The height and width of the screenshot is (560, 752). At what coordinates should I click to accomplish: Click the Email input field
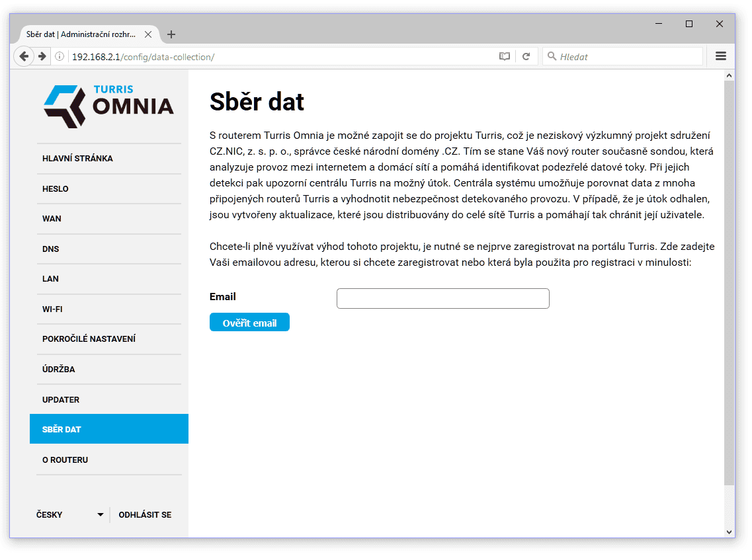tap(442, 299)
